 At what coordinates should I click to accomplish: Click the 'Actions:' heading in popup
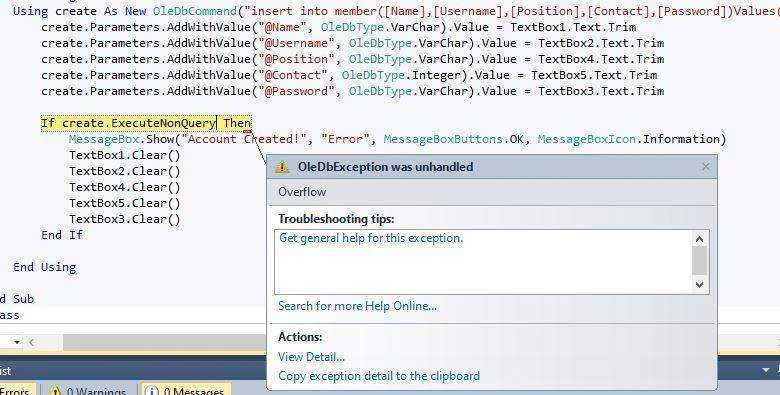coord(300,337)
